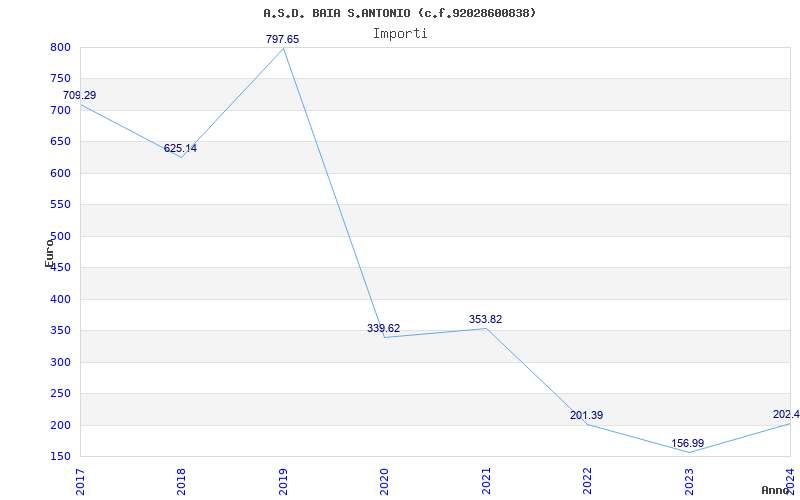The image size is (800, 500).
Task: Click y-axis tick 800
Action: tap(60, 47)
